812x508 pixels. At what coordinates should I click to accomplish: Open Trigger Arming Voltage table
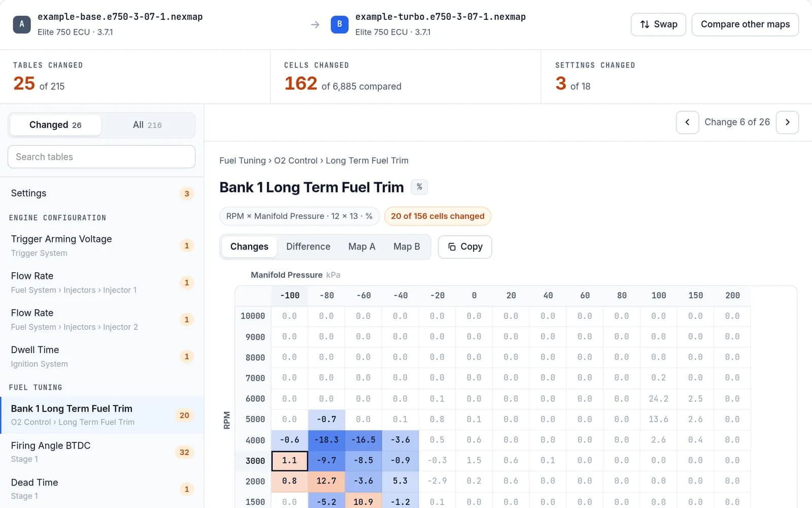click(x=101, y=245)
